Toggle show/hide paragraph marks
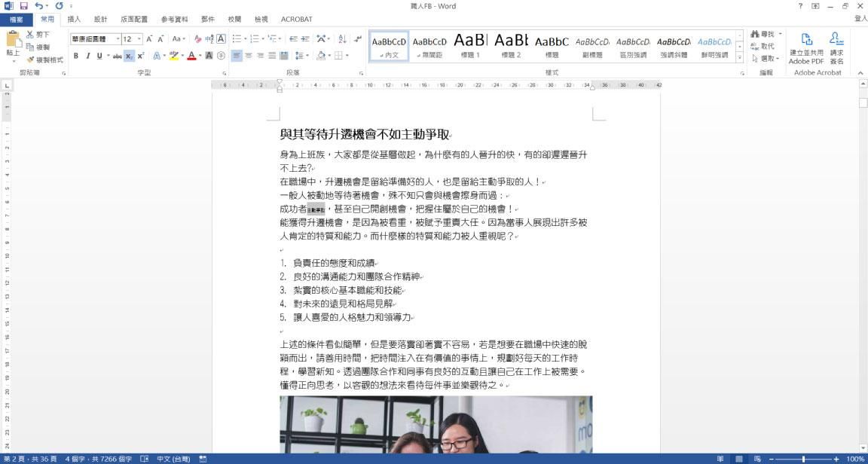Image resolution: width=868 pixels, height=464 pixels. [358, 38]
